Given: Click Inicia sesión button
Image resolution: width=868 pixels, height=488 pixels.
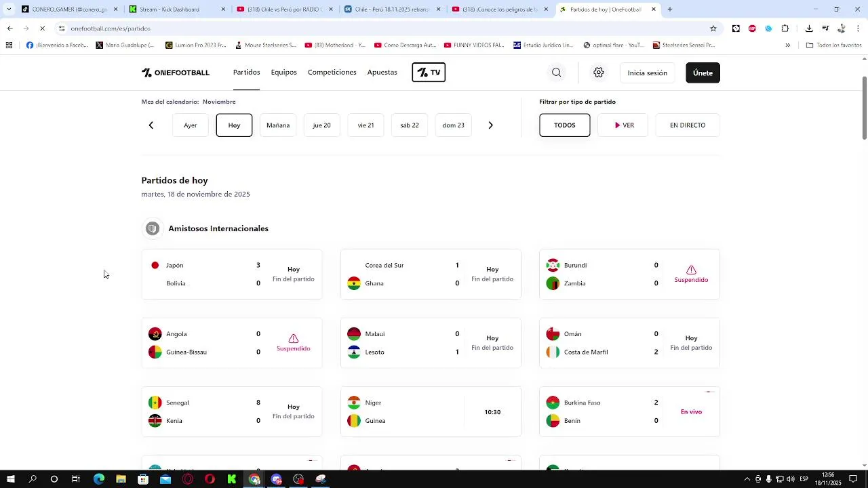Looking at the screenshot, I should [x=648, y=73].
